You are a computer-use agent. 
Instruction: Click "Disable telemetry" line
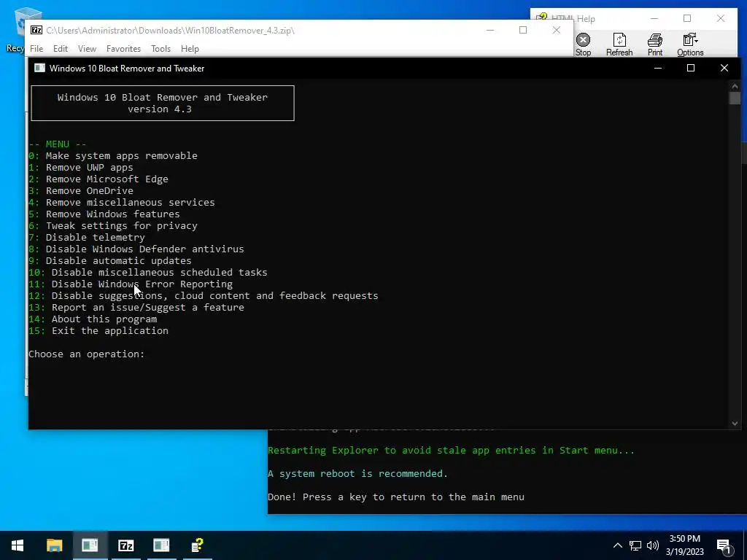(87, 238)
